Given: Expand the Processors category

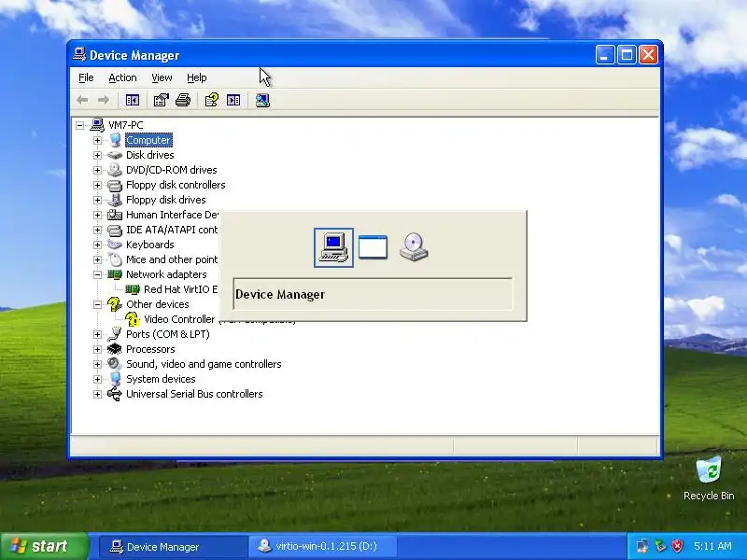Looking at the screenshot, I should pyautogui.click(x=98, y=349).
